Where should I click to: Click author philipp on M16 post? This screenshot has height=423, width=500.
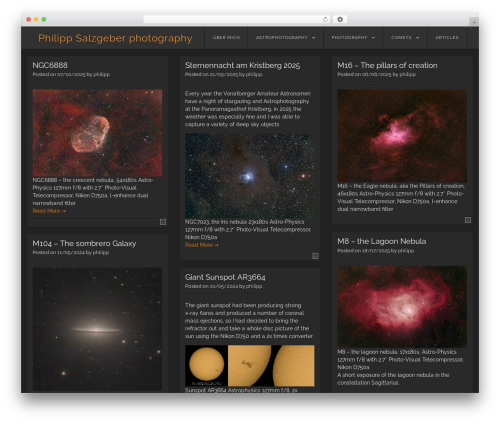pyautogui.click(x=408, y=75)
